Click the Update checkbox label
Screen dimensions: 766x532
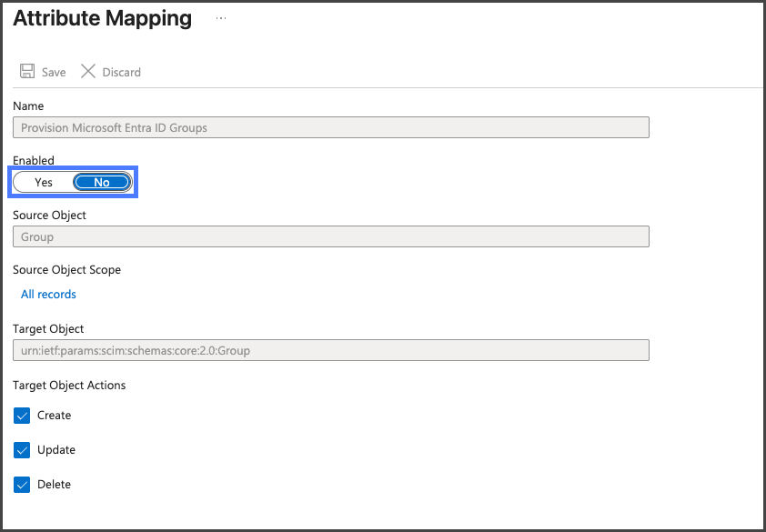[x=56, y=450]
